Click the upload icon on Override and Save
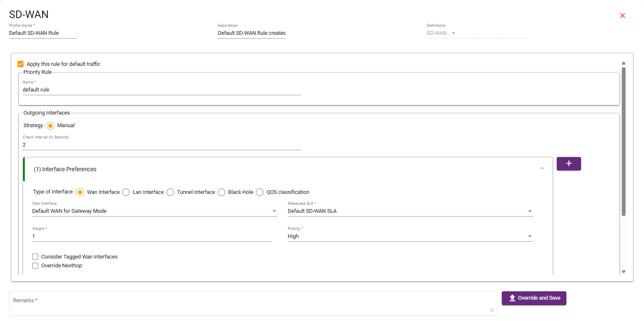 click(x=512, y=298)
